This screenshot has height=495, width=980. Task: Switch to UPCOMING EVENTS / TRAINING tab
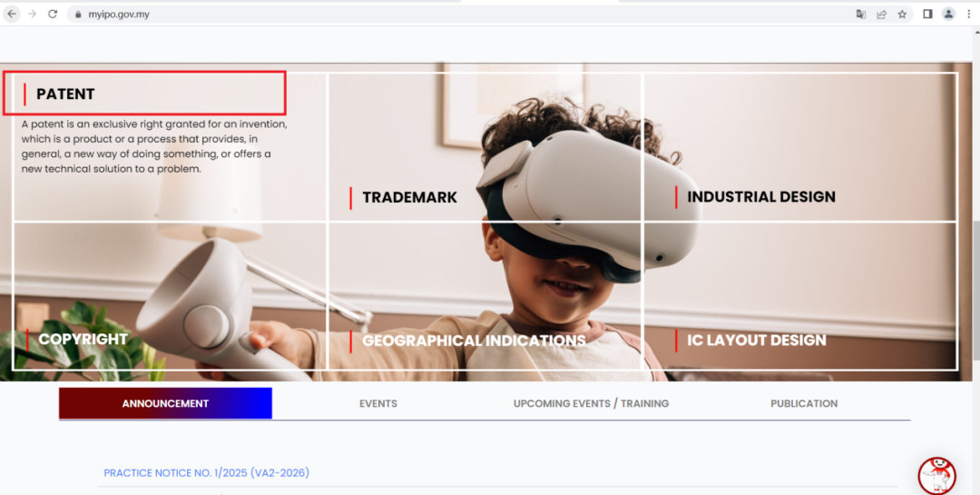pos(592,403)
